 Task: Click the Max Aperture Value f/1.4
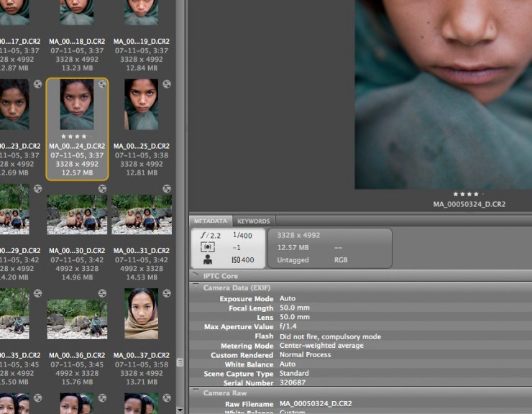coord(288,326)
